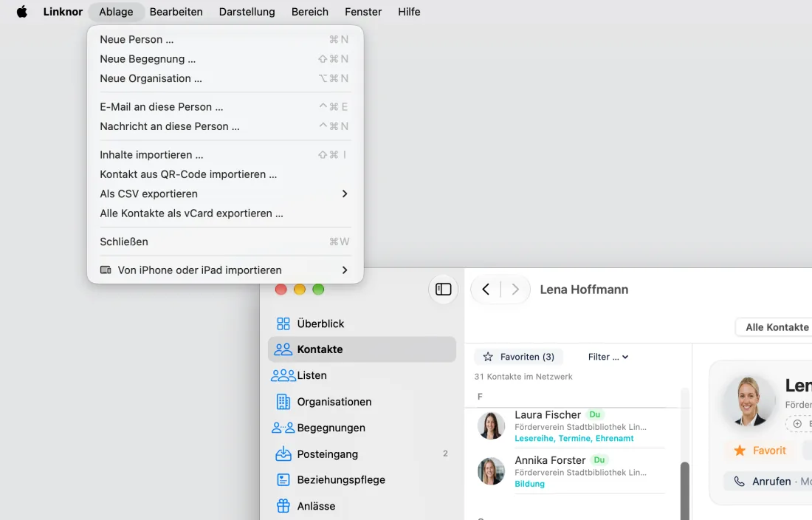Click the orange Favorit star icon
The image size is (812, 520).
740,450
